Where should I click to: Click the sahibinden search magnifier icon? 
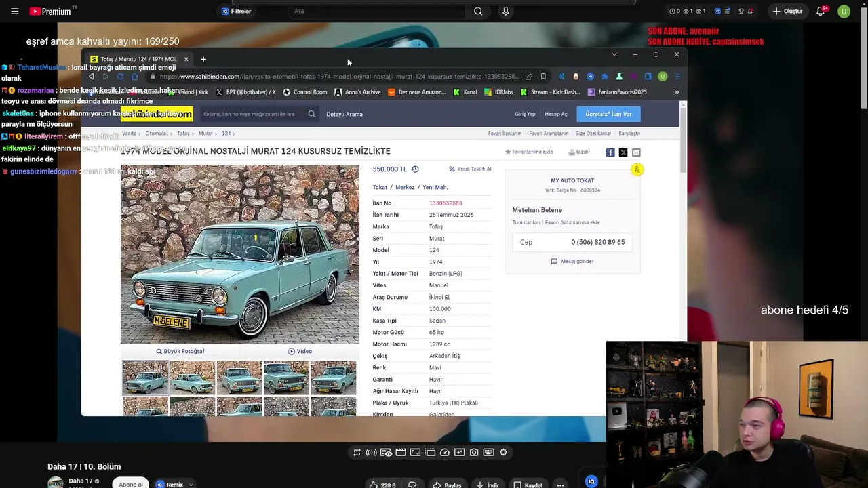(312, 114)
